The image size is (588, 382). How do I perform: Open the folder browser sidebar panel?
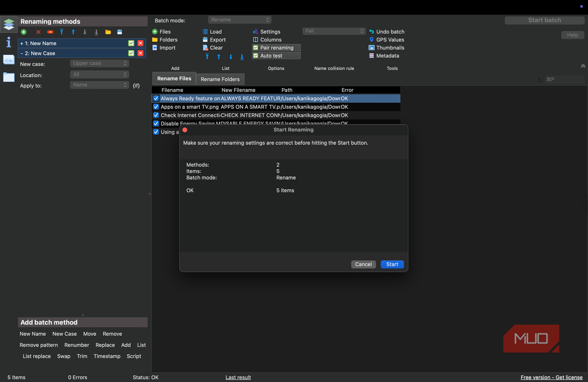pyautogui.click(x=9, y=77)
